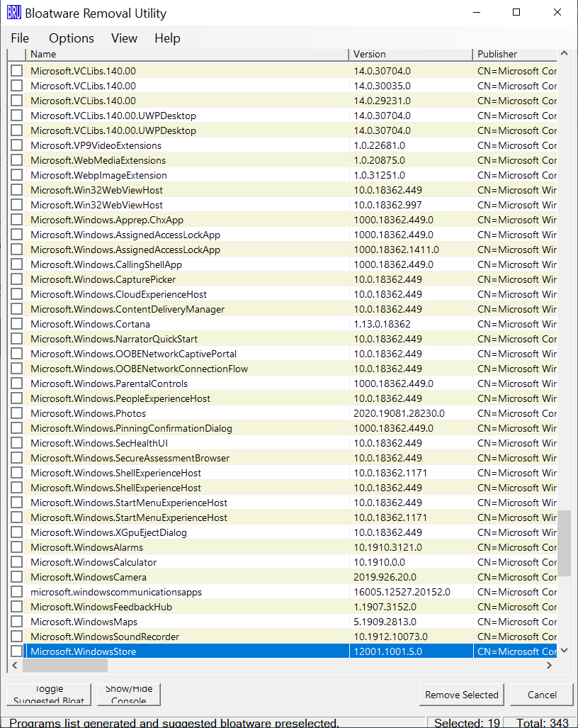
Task: Check Microsoft.Windows.XGpuEjectDialog checkbox
Action: click(x=17, y=532)
